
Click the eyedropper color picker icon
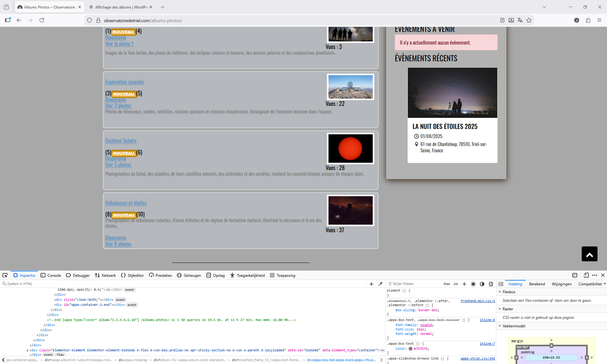(380, 284)
